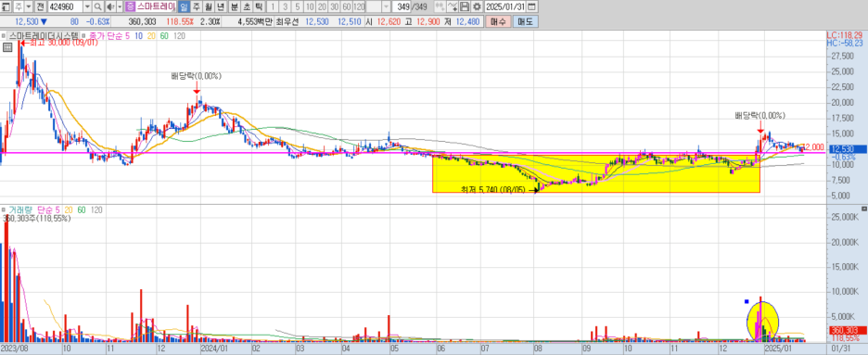Click the layout icon at toolbar start

(6, 6)
